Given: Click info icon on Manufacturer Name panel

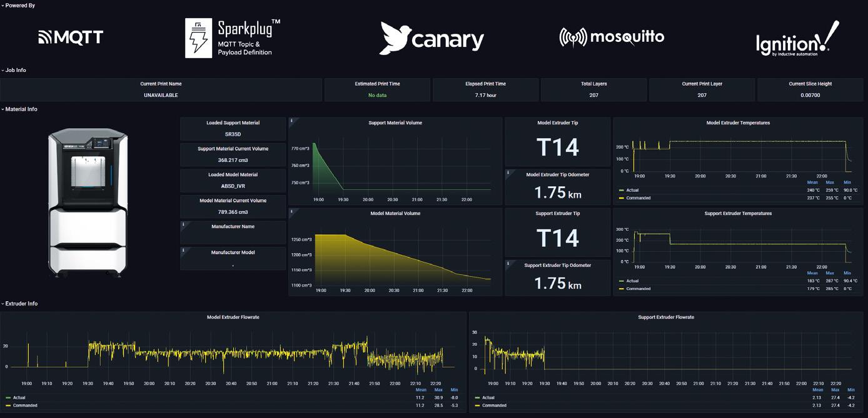Looking at the screenshot, I should 183,224.
